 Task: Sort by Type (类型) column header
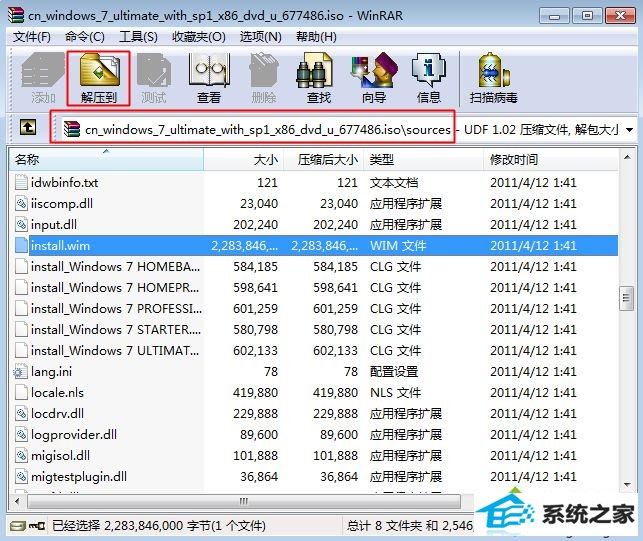(424, 159)
